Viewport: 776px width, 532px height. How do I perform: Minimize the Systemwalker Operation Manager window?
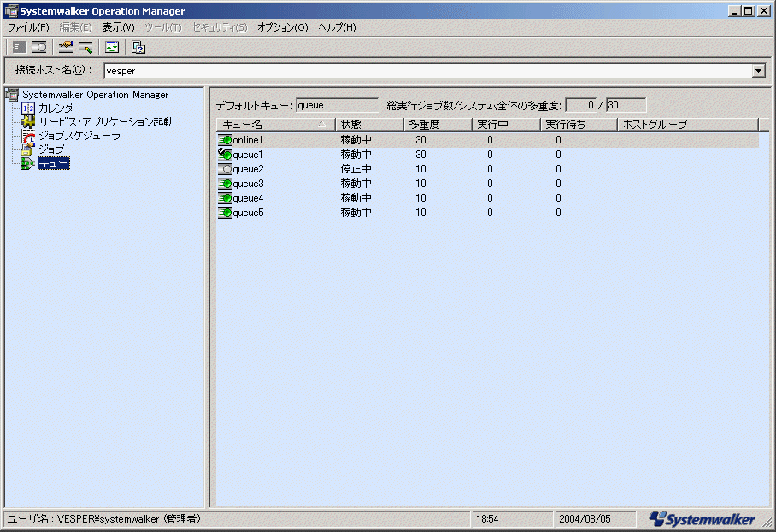[x=735, y=10]
